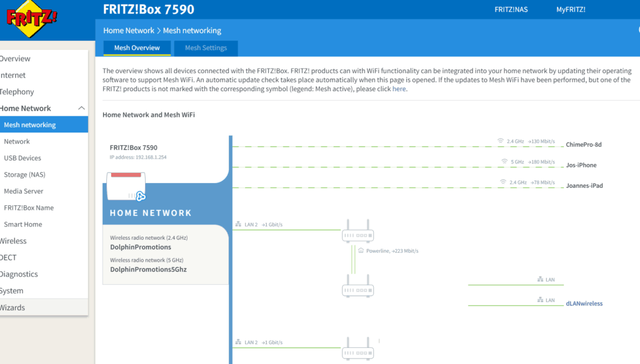
Task: Click the 'here' link in description
Action: click(x=399, y=89)
